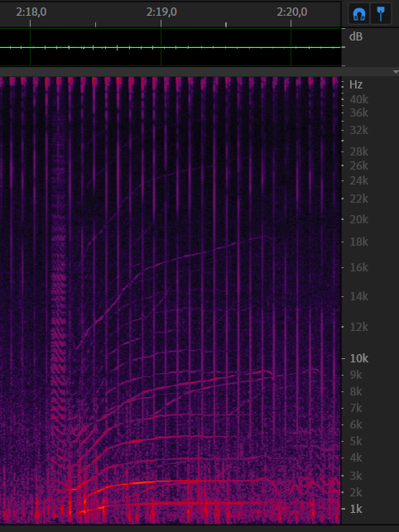Click the dB label on amplitude ruler
399x532 pixels.
coord(355,36)
